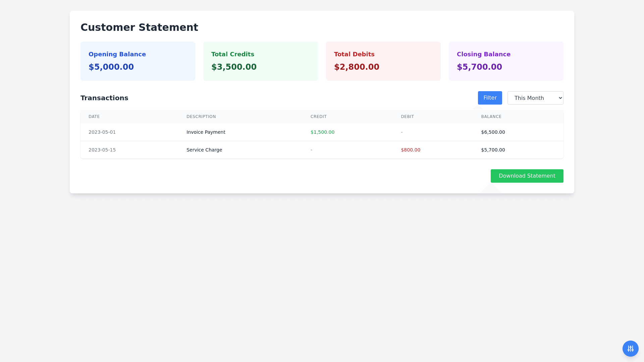This screenshot has width=644, height=362.
Task: Open the This Month period dropdown
Action: pyautogui.click(x=535, y=98)
